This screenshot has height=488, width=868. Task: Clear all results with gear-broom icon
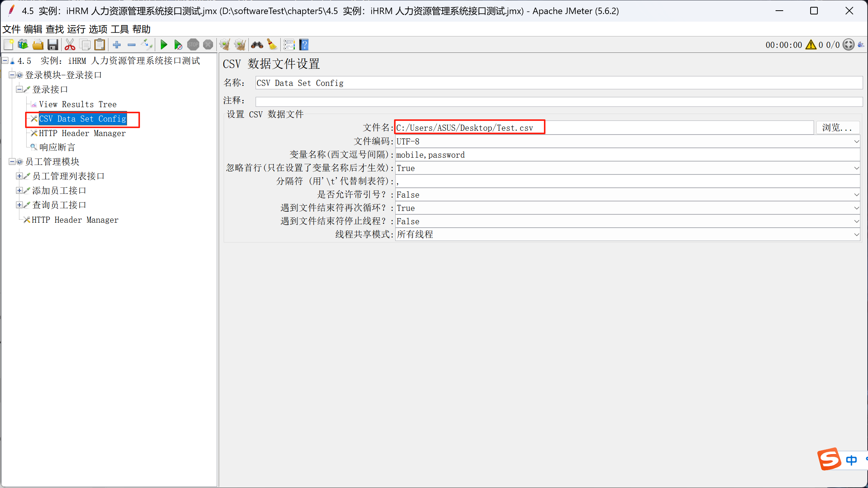click(240, 44)
